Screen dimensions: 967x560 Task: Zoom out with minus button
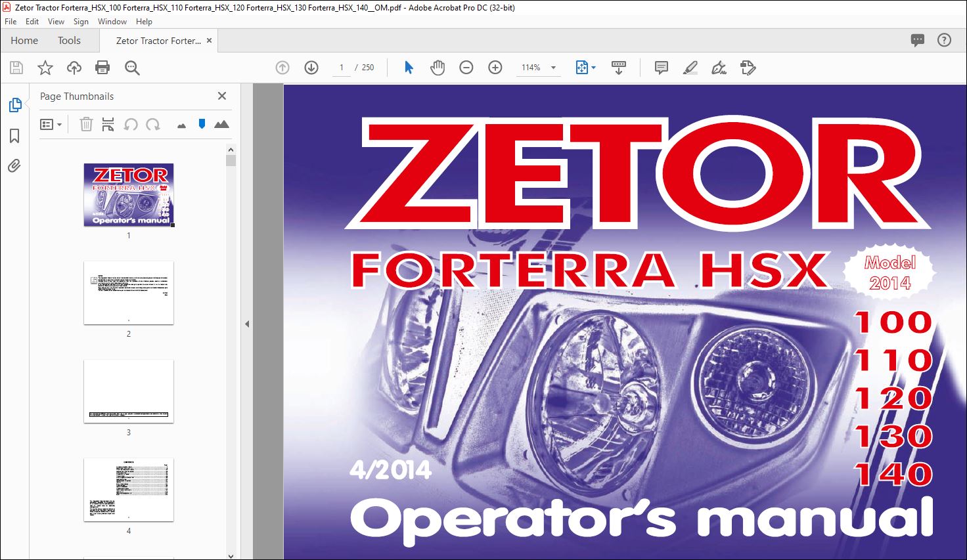coord(466,68)
